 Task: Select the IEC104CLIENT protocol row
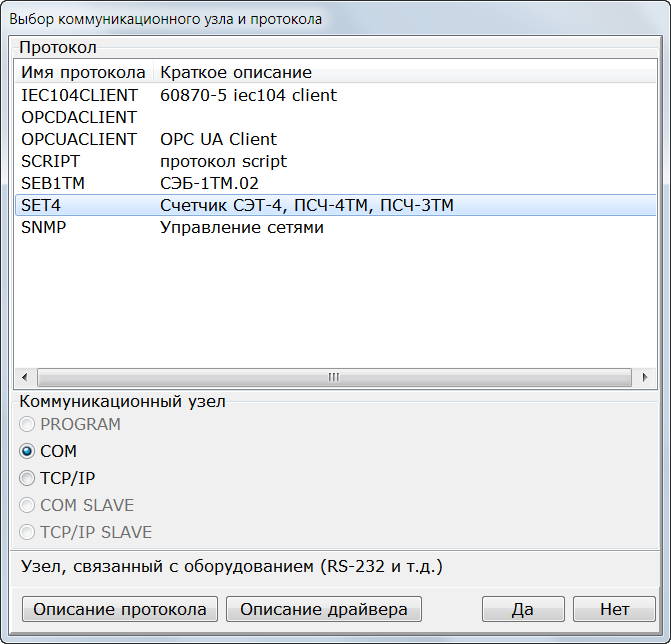pos(336,95)
